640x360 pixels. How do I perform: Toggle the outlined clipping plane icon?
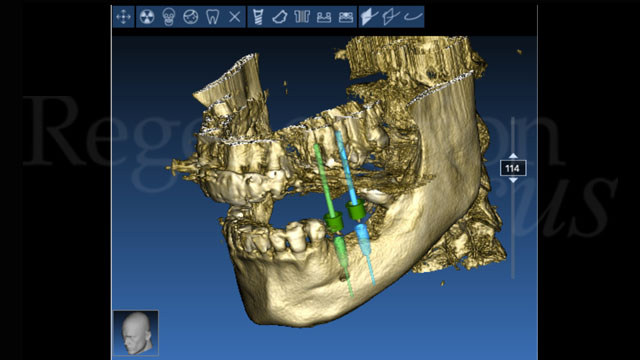click(x=391, y=17)
